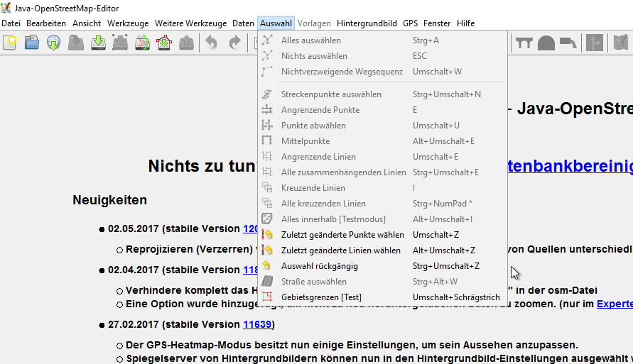Choose Alles auswählen menu entry

point(382,40)
